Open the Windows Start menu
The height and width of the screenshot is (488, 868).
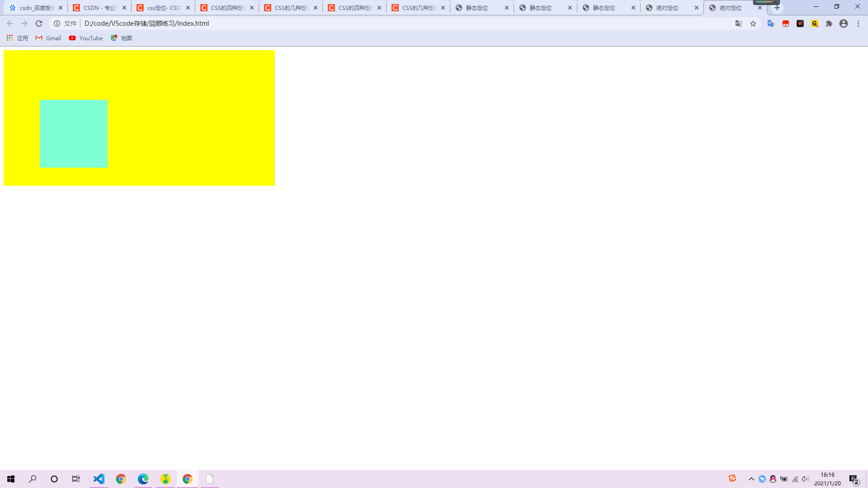point(11,479)
